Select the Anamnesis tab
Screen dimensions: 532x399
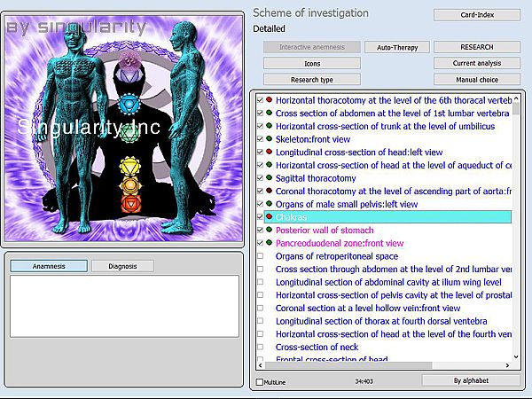pyautogui.click(x=49, y=266)
